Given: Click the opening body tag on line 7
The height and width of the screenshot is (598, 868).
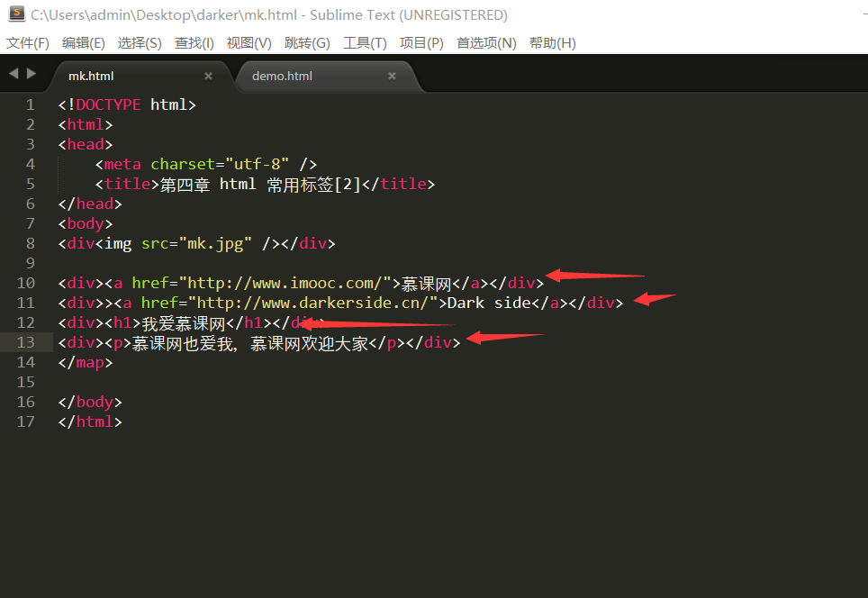Looking at the screenshot, I should (86, 223).
